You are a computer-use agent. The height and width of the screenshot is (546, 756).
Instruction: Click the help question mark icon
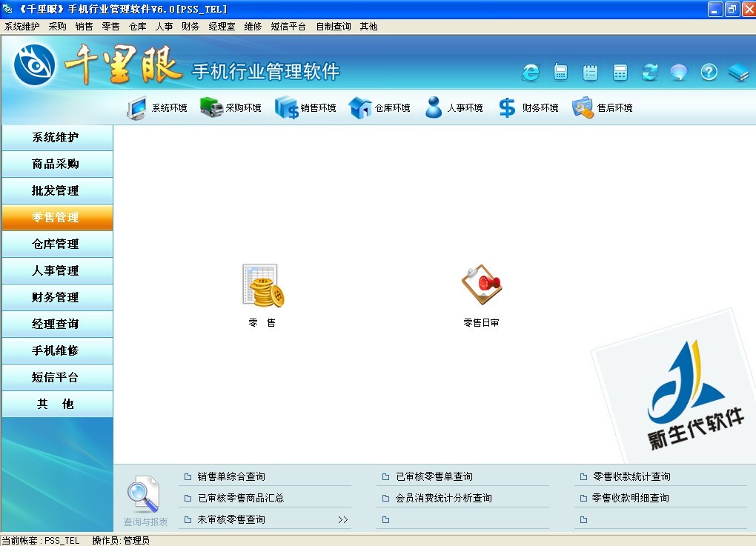[x=709, y=73]
